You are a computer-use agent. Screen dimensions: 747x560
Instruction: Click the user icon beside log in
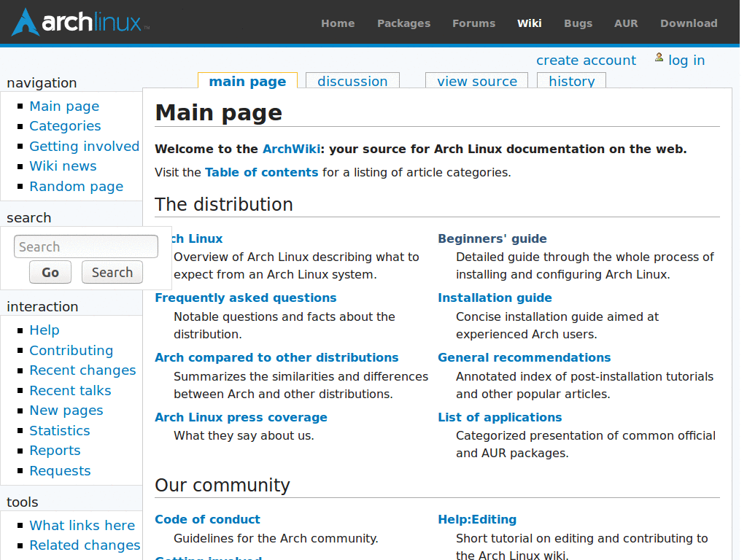659,58
